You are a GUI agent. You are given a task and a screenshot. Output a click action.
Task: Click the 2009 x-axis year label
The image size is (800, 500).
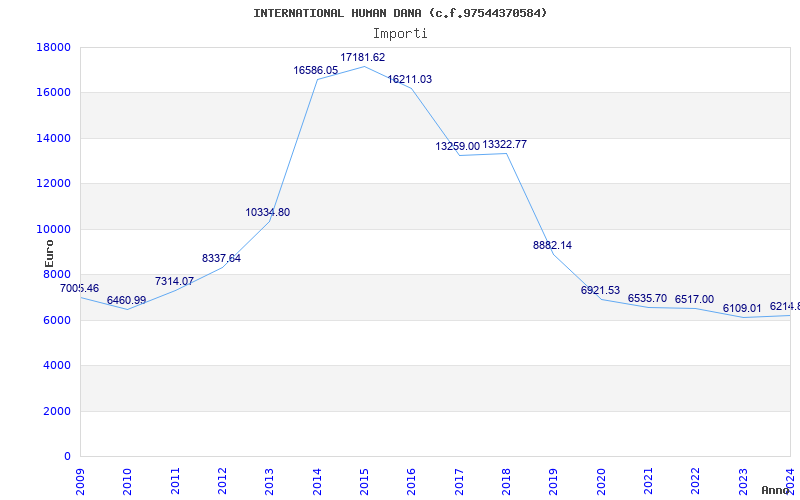pyautogui.click(x=81, y=482)
